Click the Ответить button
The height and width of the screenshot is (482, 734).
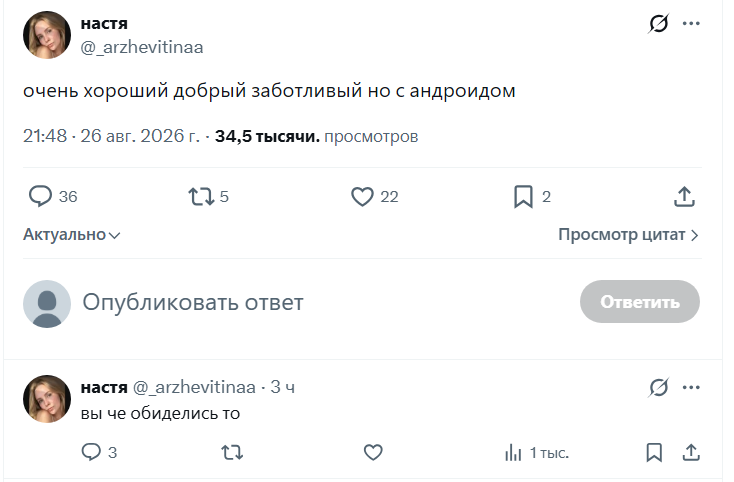pos(640,302)
